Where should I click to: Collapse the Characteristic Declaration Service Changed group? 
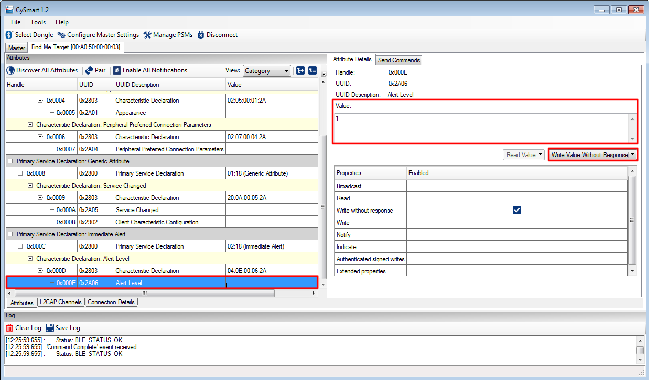[x=30, y=185]
